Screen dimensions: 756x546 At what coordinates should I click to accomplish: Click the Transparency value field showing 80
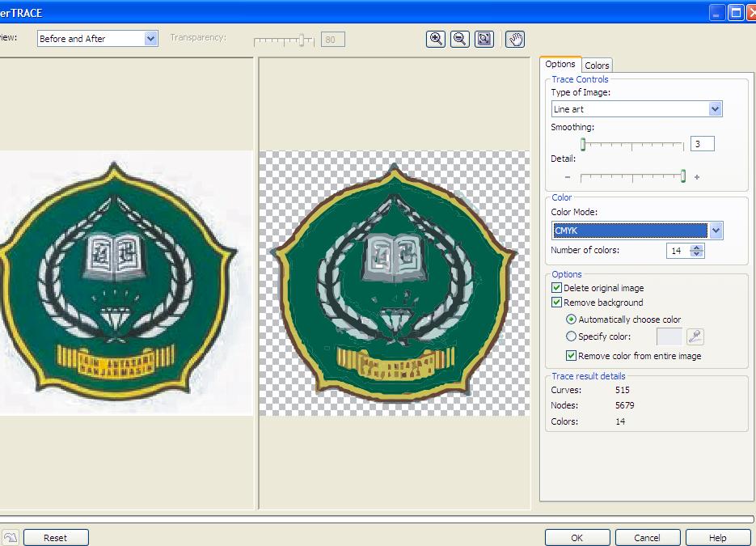(x=333, y=40)
